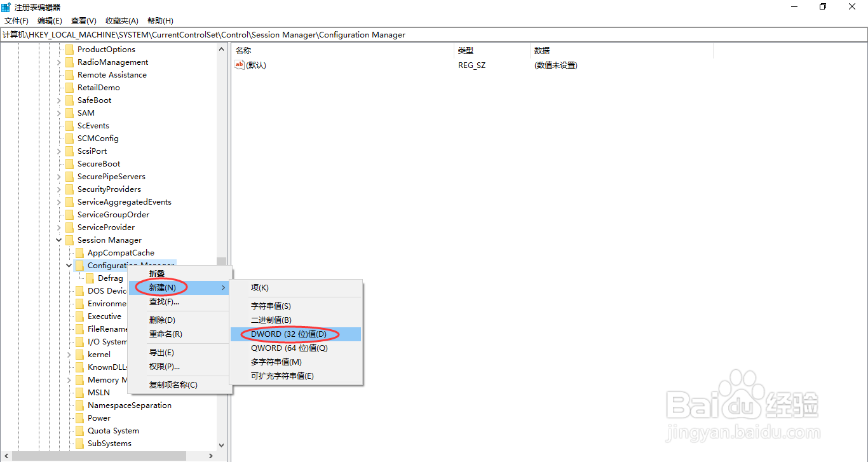Image resolution: width=868 pixels, height=462 pixels.
Task: Open the 查看(V) menu
Action: [83, 20]
